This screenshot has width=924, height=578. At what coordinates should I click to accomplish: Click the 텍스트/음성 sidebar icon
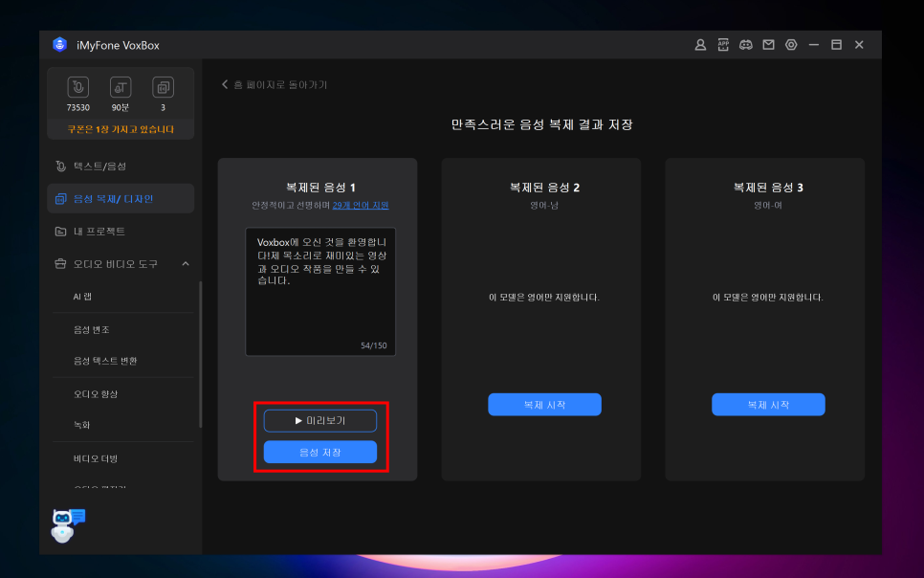click(60, 167)
